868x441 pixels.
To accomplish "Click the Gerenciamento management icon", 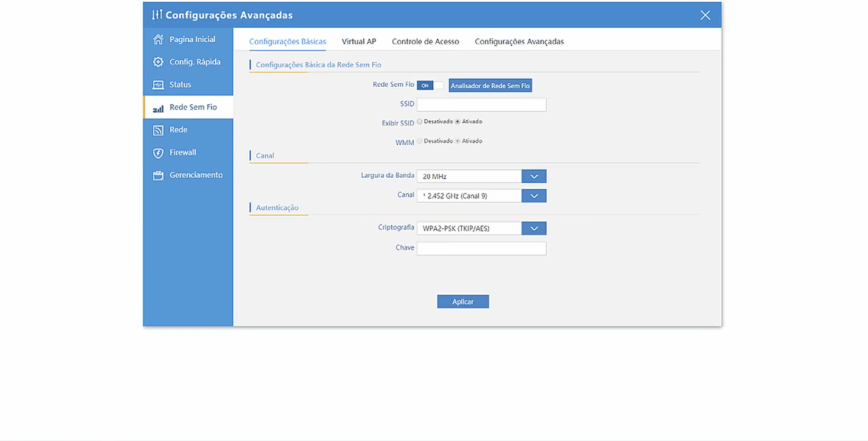I will (158, 175).
